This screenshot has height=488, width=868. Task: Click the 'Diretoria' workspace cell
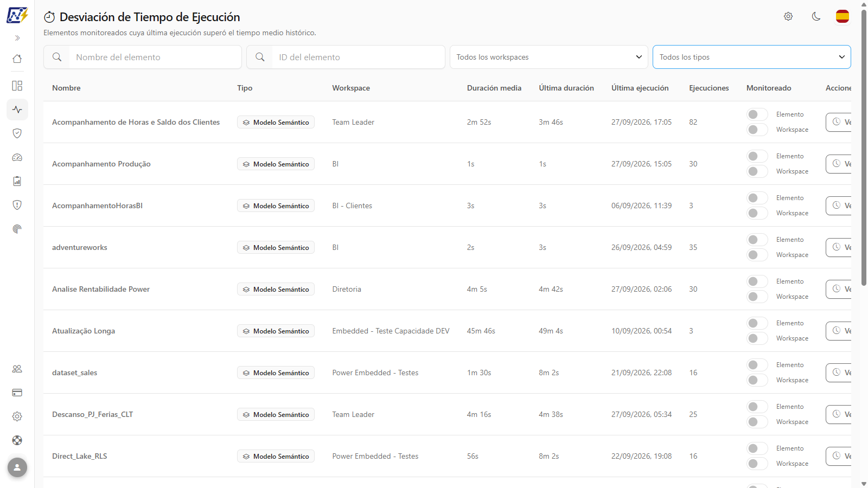tap(347, 289)
